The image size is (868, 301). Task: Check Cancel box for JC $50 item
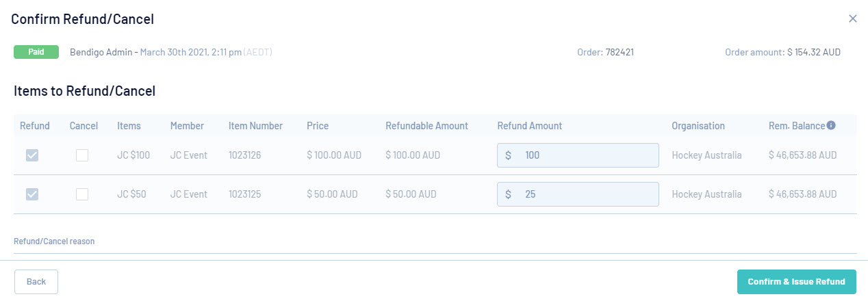coord(82,194)
